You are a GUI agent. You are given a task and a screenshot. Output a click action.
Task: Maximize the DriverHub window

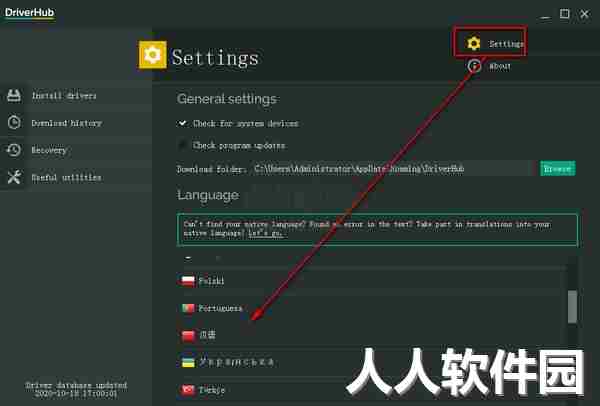(x=565, y=14)
